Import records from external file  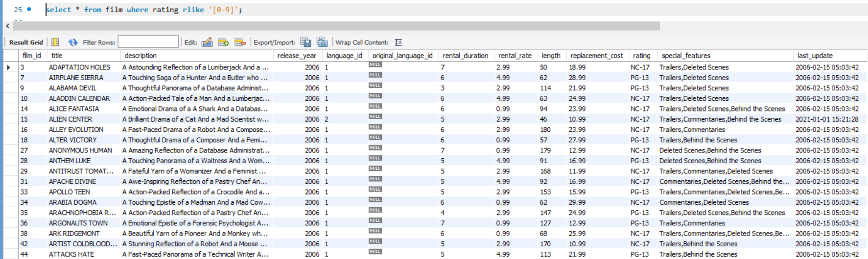click(x=322, y=43)
